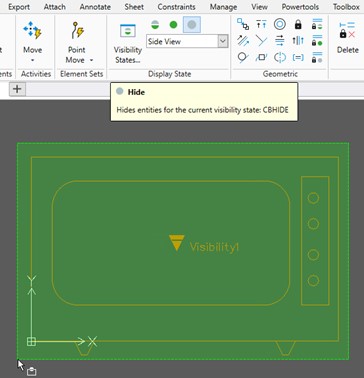Click the tilted square constraint icon
Viewport: 364px width, 378px height.
(261, 57)
